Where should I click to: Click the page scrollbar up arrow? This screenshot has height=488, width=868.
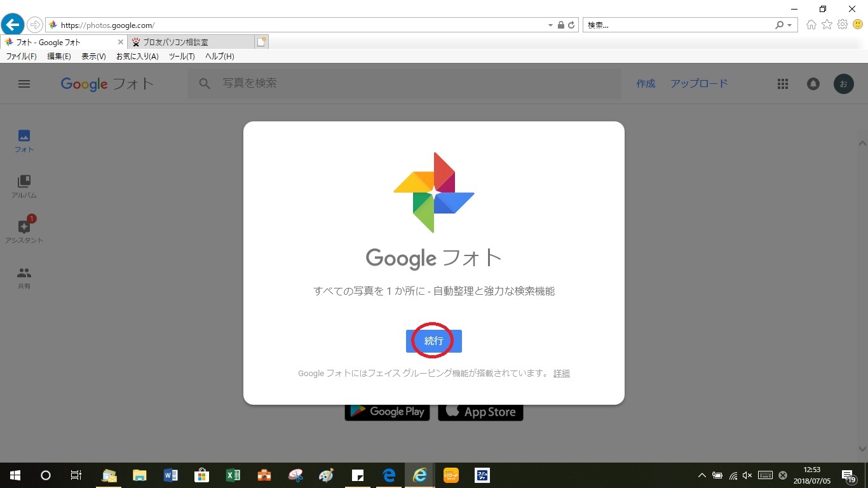(x=862, y=143)
